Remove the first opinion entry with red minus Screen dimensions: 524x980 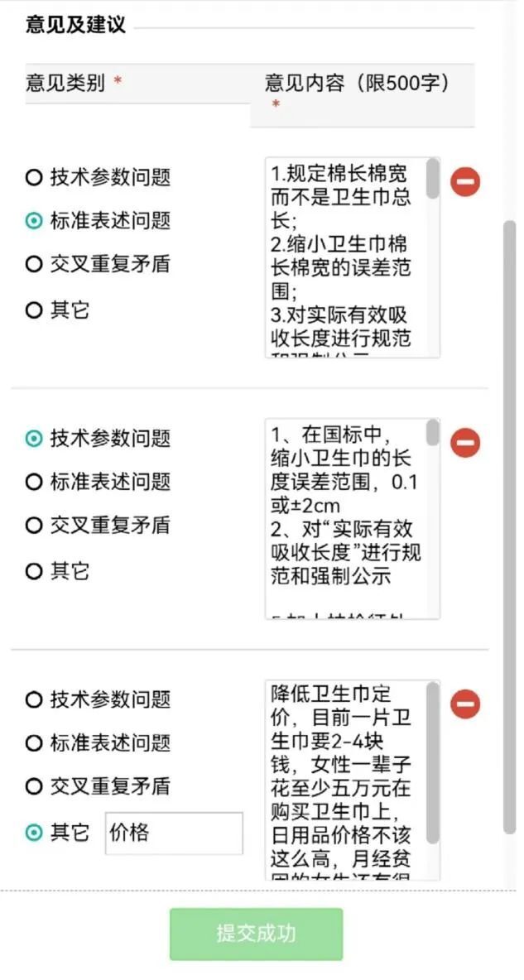coord(465,181)
